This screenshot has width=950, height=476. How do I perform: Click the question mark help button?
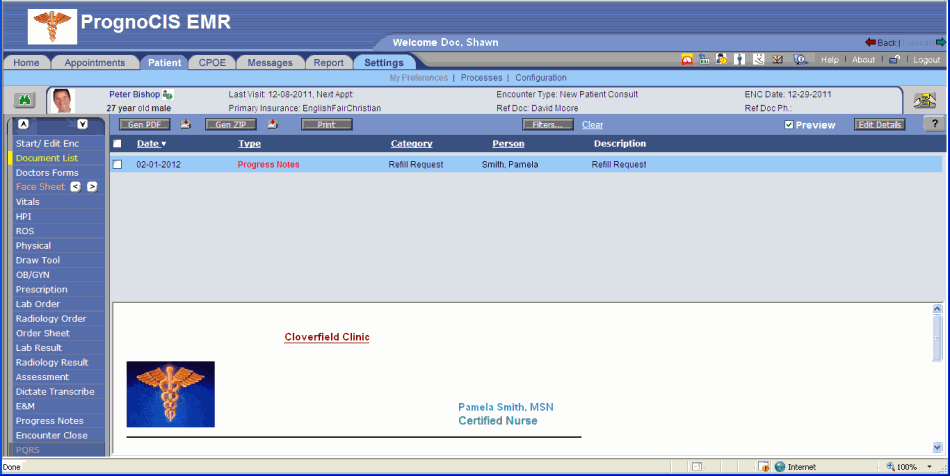(935, 124)
